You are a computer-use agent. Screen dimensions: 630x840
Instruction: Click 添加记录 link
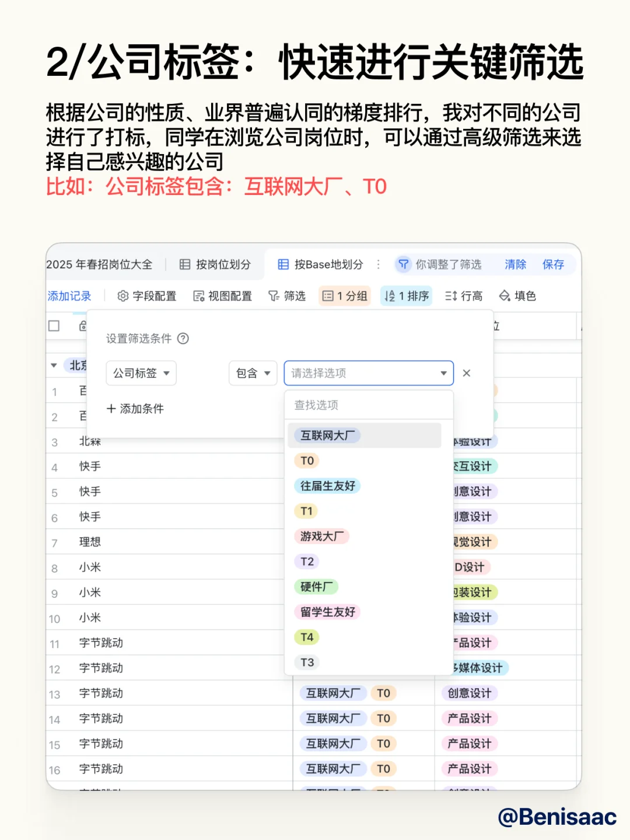(69, 296)
